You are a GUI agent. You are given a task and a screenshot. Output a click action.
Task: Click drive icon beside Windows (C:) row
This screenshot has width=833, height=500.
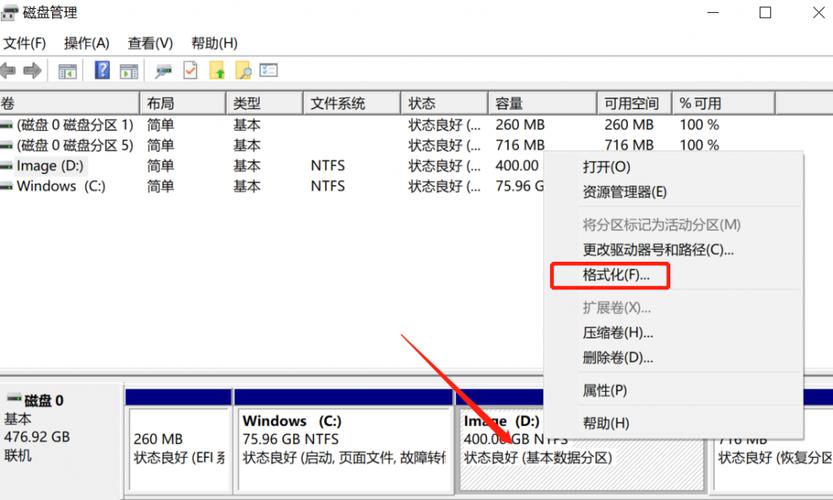[x=6, y=187]
